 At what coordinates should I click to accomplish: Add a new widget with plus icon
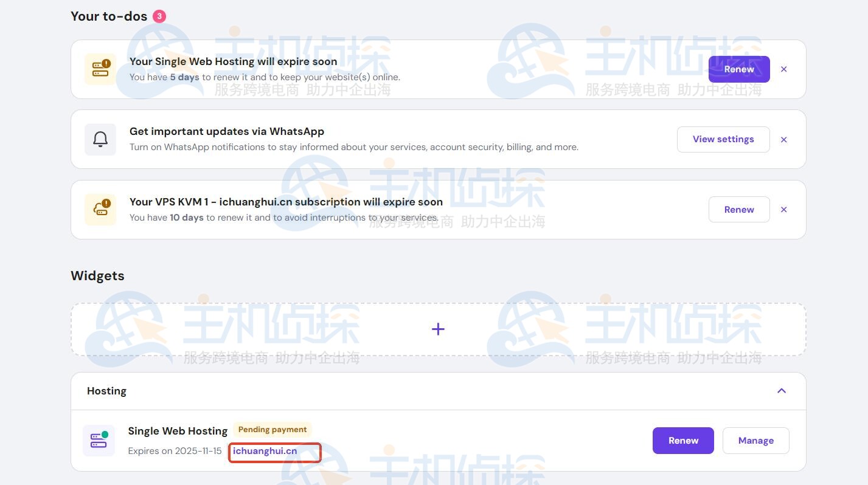pyautogui.click(x=438, y=329)
